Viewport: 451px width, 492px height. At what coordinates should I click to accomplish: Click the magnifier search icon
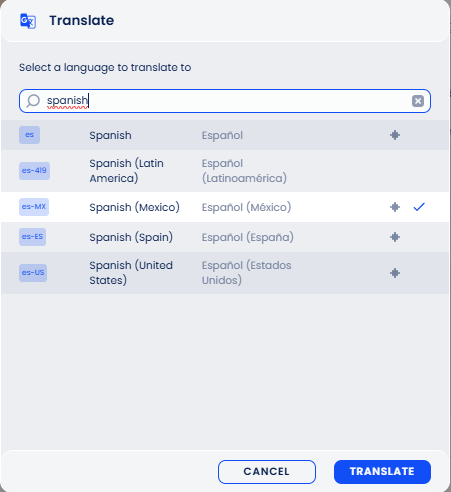tap(33, 101)
